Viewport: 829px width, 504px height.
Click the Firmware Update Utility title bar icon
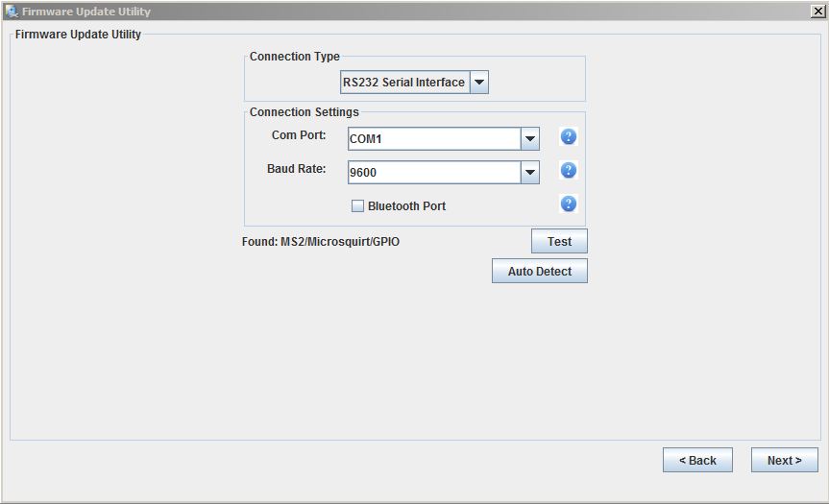coord(12,12)
